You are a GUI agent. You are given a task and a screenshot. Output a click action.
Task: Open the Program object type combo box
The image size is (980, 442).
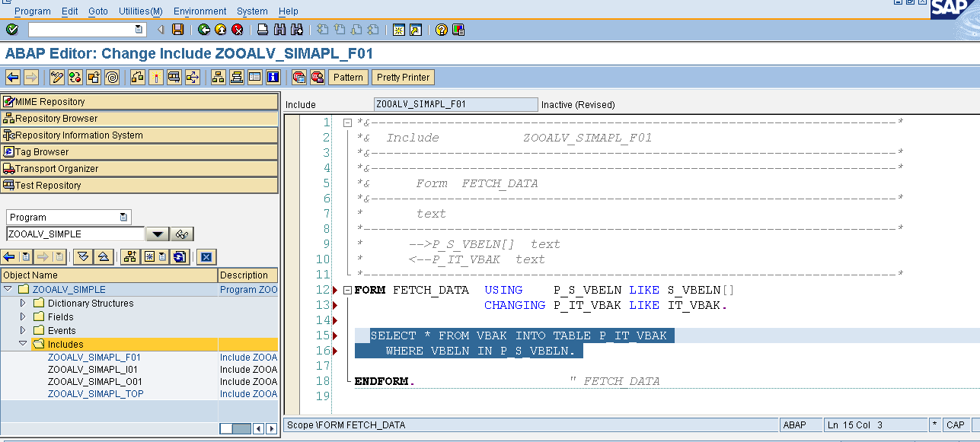[x=122, y=216]
